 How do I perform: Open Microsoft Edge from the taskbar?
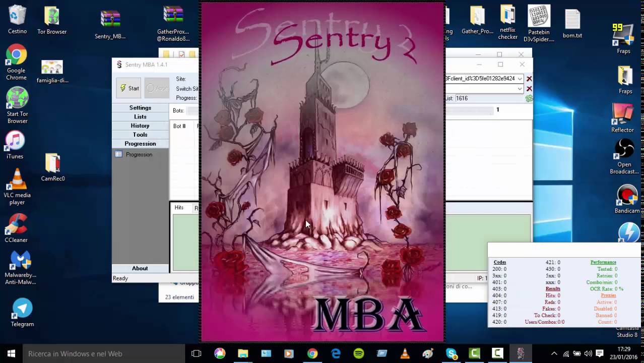tap(336, 353)
